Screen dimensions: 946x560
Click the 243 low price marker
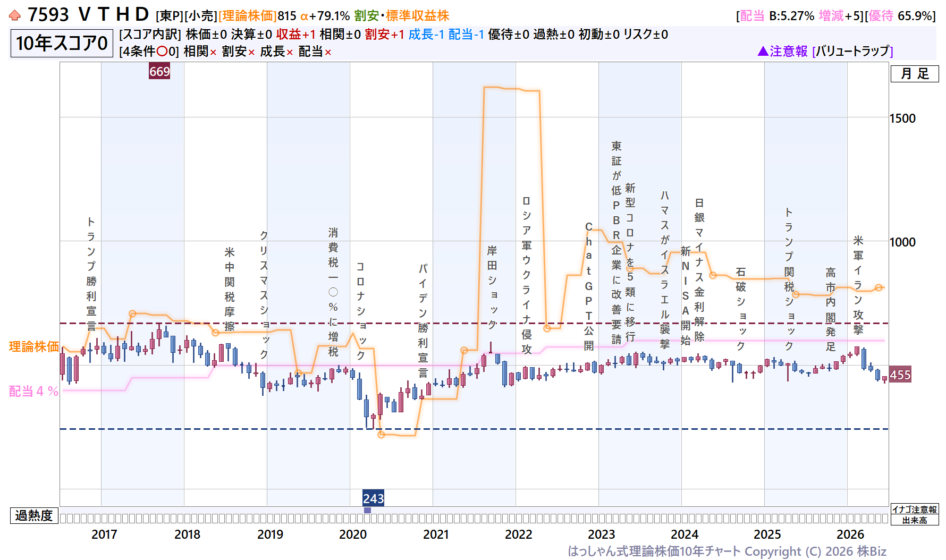pyautogui.click(x=373, y=498)
